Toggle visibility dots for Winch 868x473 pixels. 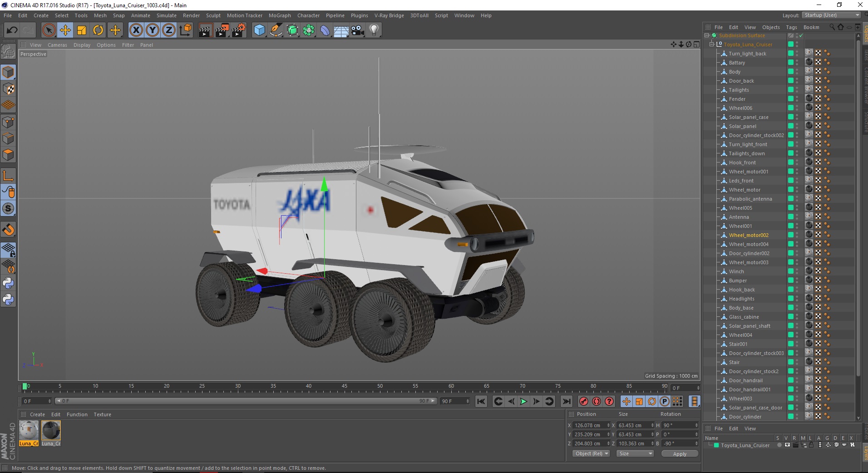(x=797, y=271)
